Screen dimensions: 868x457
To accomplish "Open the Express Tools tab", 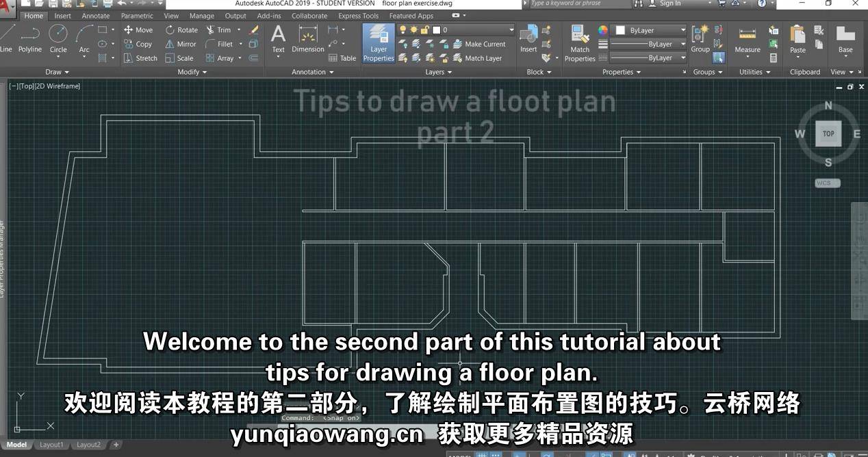I will click(x=358, y=16).
